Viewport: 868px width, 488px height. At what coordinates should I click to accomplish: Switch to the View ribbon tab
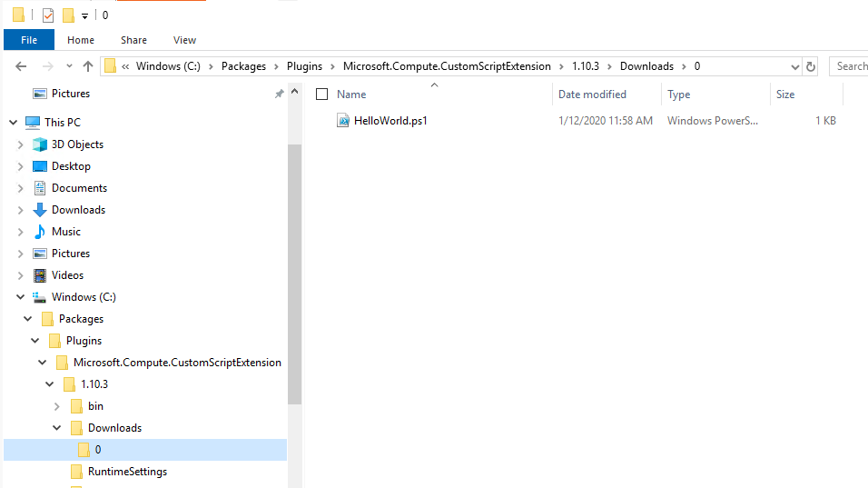pos(184,40)
